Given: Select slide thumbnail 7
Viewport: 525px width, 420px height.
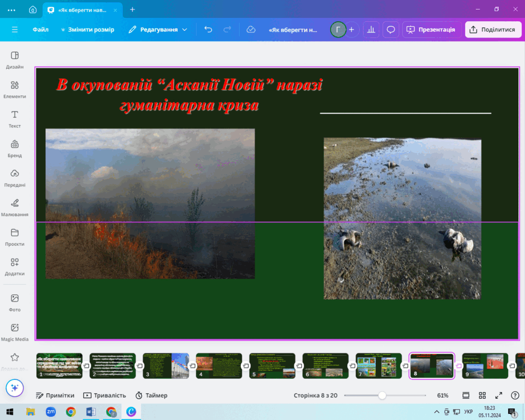Looking at the screenshot, I should pos(379,366).
